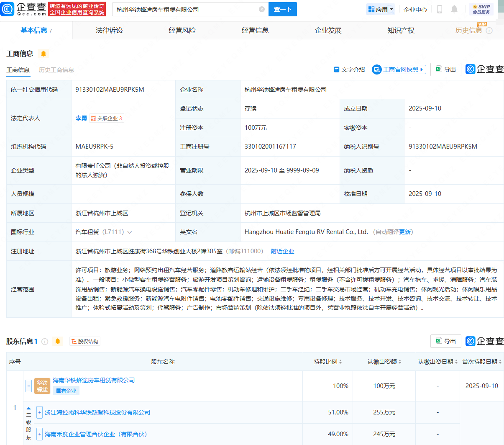Screen dimensions: 504x445
Task: Select 登记机关 杭州市上城区市场监督管理局
Action: [283, 213]
